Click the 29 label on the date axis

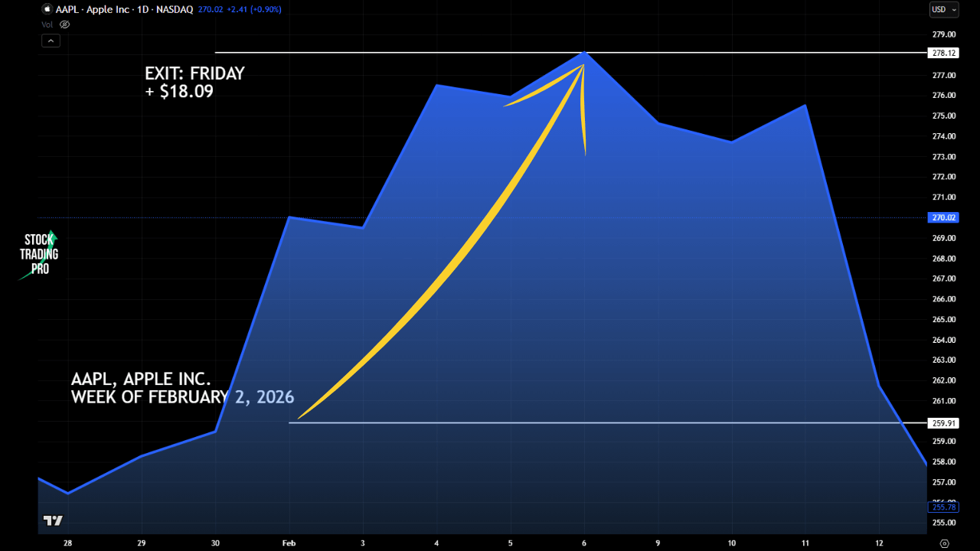[x=141, y=543]
